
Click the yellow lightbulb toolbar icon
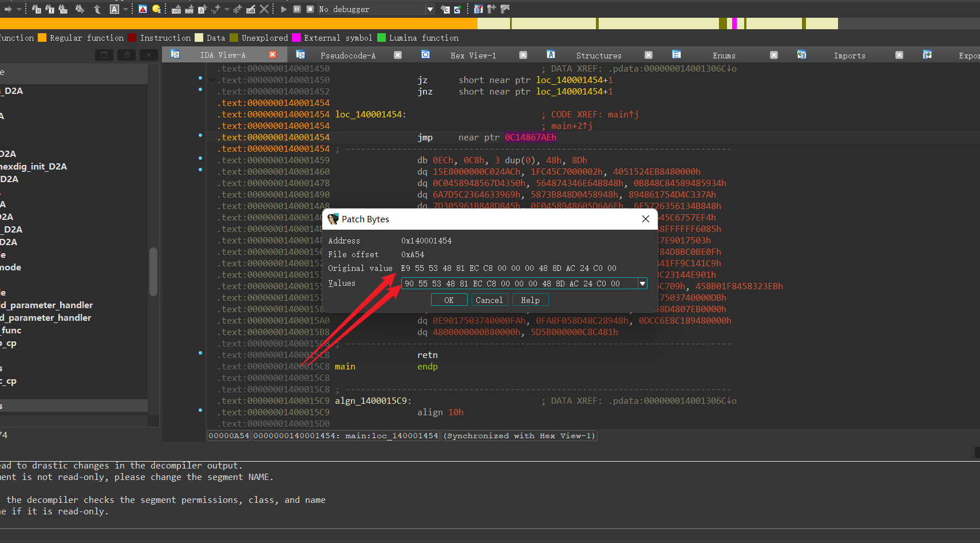coord(156,9)
